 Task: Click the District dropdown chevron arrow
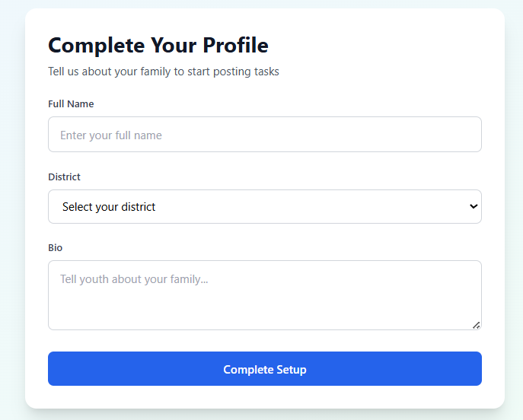[474, 206]
